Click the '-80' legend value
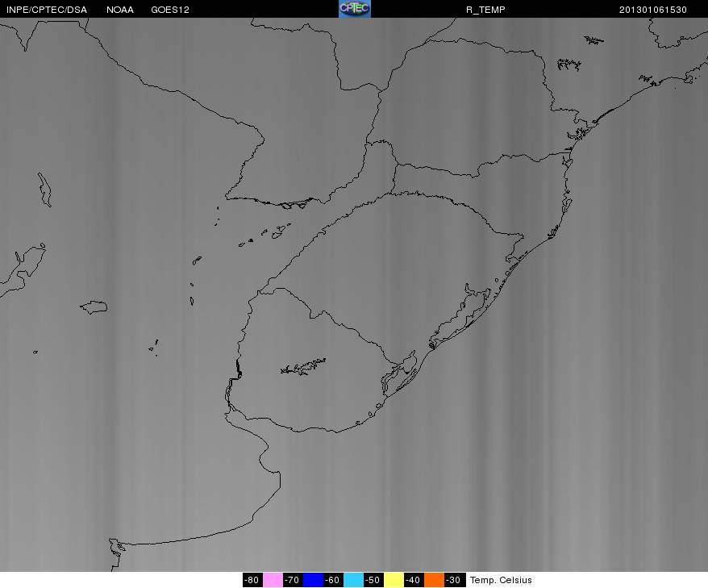Screen dimensions: 708x588 252,580
